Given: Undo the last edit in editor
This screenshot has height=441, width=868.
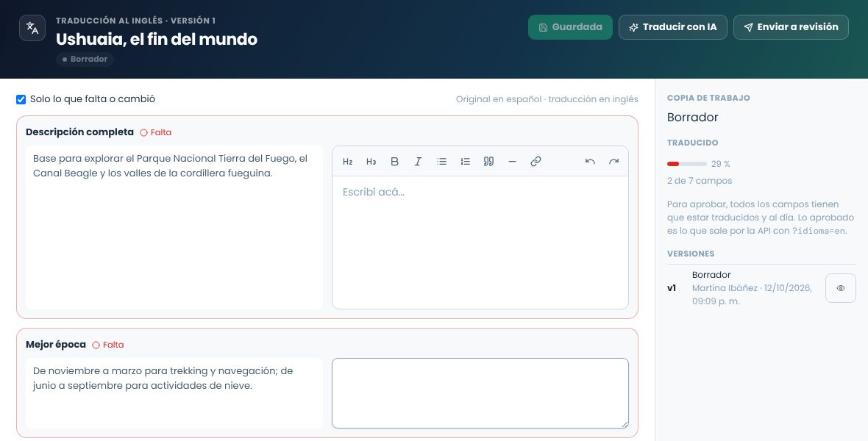Looking at the screenshot, I should [590, 162].
